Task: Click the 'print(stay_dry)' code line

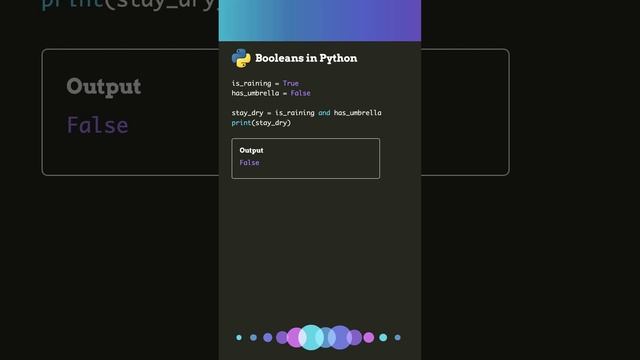Action: [x=261, y=123]
